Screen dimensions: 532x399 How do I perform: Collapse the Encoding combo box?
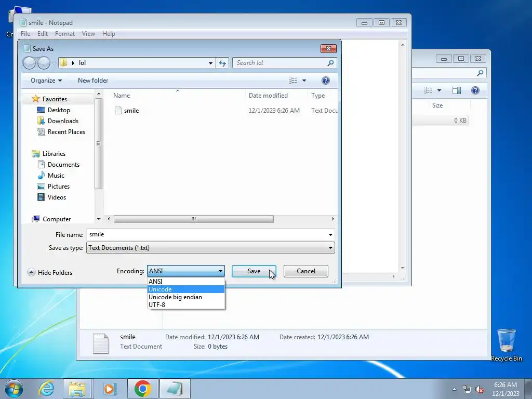point(220,271)
